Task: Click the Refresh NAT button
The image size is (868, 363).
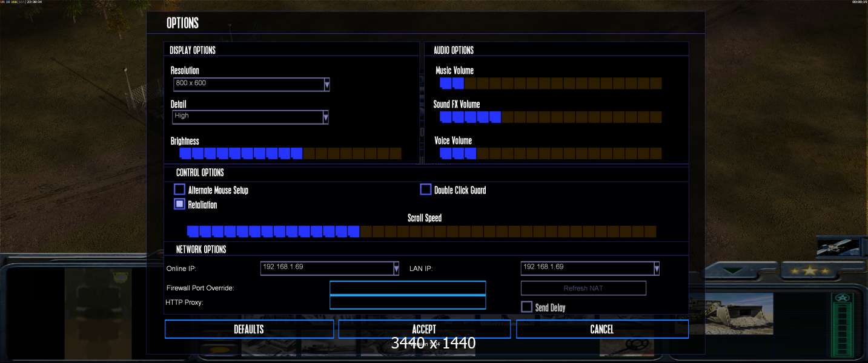Action: [x=583, y=288]
